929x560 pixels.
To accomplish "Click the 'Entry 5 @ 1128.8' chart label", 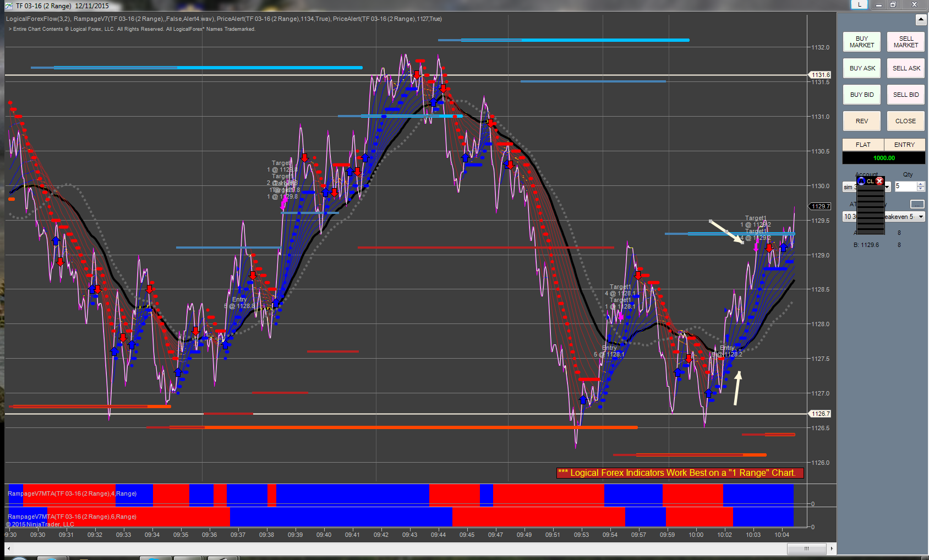I will pyautogui.click(x=239, y=303).
